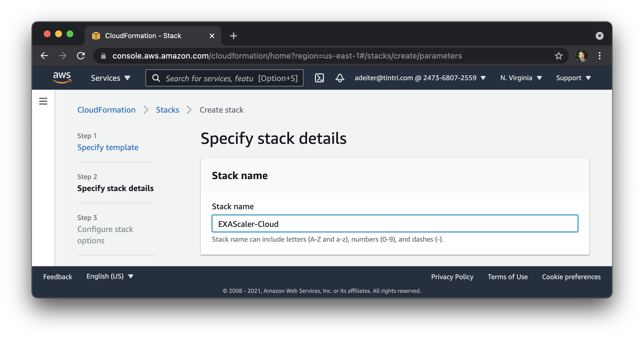Click the Stacks breadcrumb link
The height and width of the screenshot is (340, 644).
pos(167,110)
